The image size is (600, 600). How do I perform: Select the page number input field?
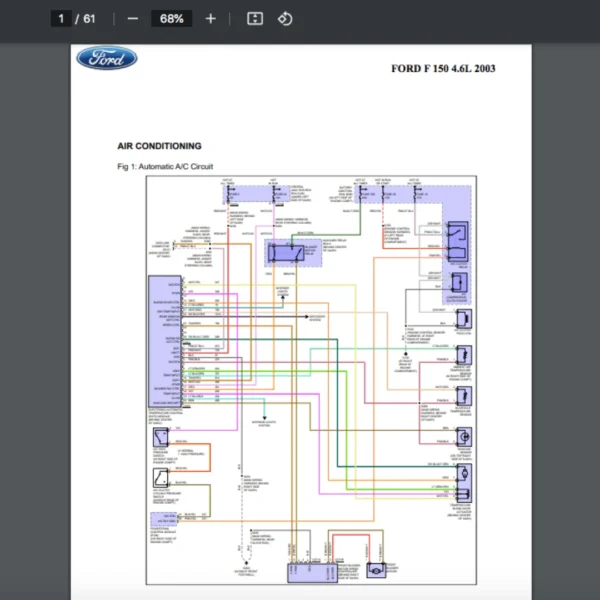click(62, 19)
